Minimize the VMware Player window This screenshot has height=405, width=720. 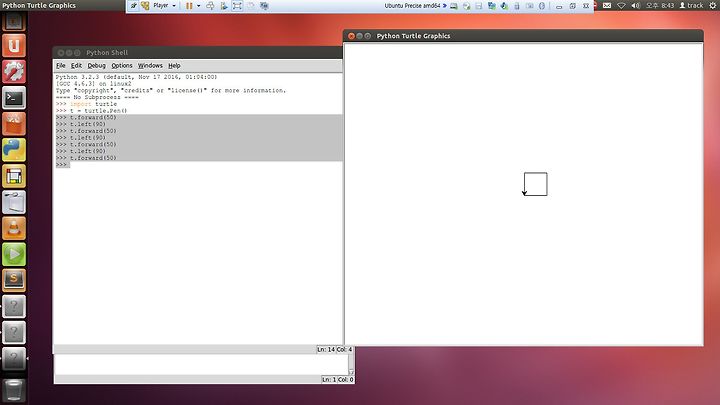tap(559, 6)
